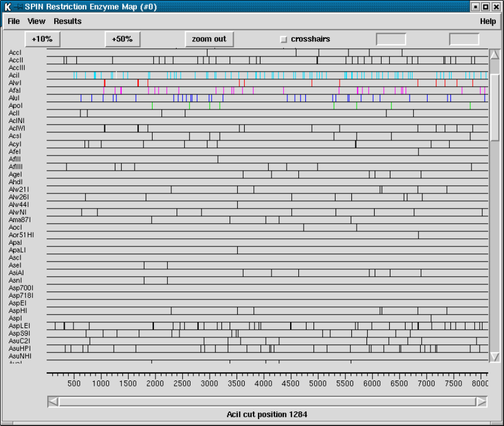Maximize the SPIN Restriction Enzyme Map window
504x426 pixels.
485,7
